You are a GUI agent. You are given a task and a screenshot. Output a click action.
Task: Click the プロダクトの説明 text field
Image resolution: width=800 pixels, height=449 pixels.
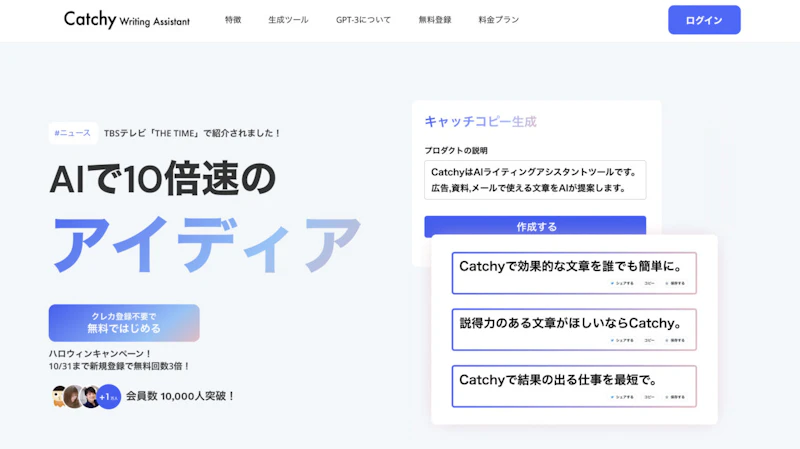[x=535, y=180]
